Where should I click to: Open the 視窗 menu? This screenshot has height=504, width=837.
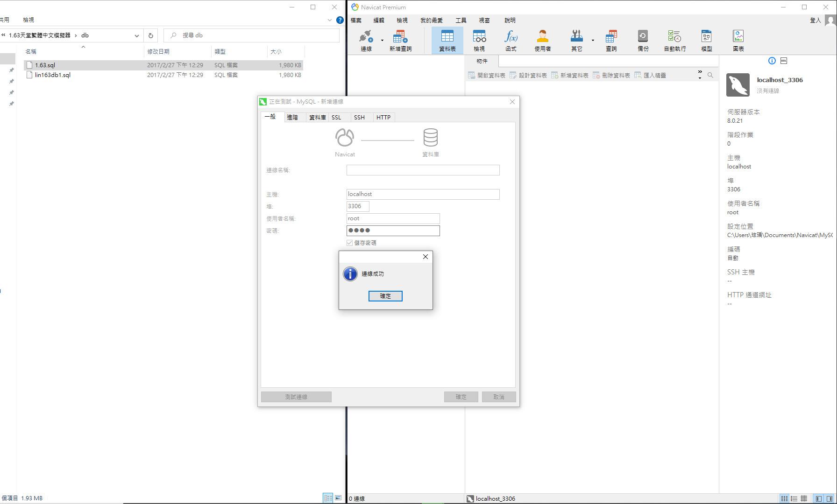click(484, 21)
